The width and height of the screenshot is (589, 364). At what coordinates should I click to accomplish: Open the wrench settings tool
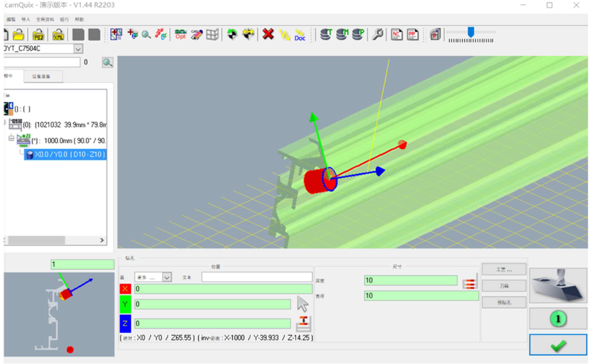click(377, 34)
